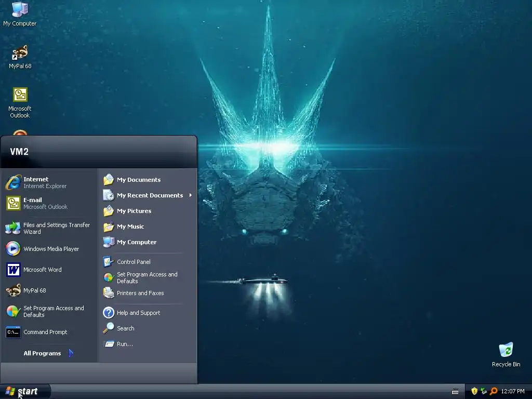This screenshot has height=399, width=532.
Task: Click the security shield tray icon
Action: tap(474, 391)
